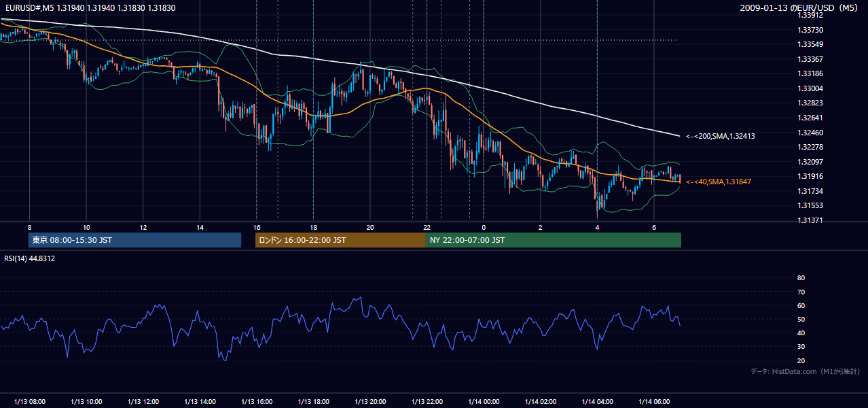Click the hour 14 tick under price chart

pos(200,227)
